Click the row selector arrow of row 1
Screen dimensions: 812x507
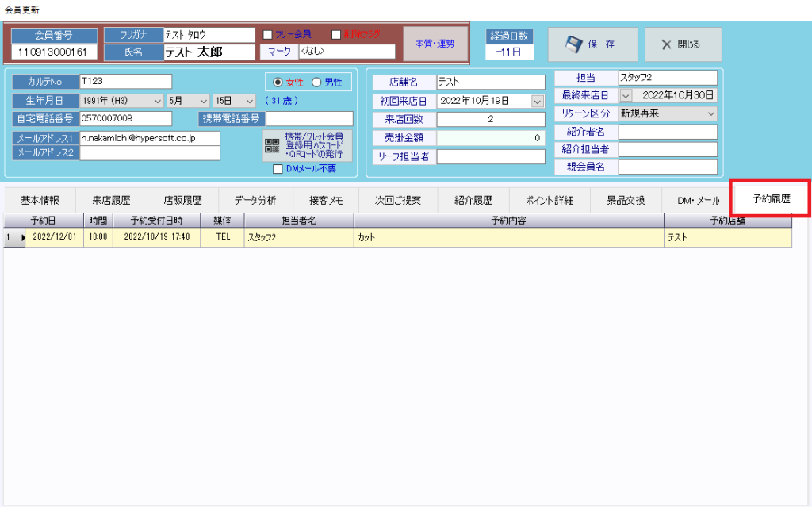[x=22, y=237]
